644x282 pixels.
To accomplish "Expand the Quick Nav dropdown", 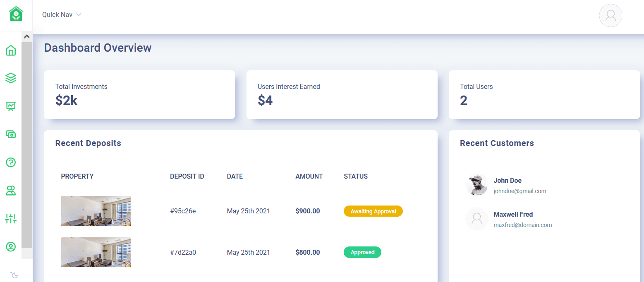I will pyautogui.click(x=62, y=15).
